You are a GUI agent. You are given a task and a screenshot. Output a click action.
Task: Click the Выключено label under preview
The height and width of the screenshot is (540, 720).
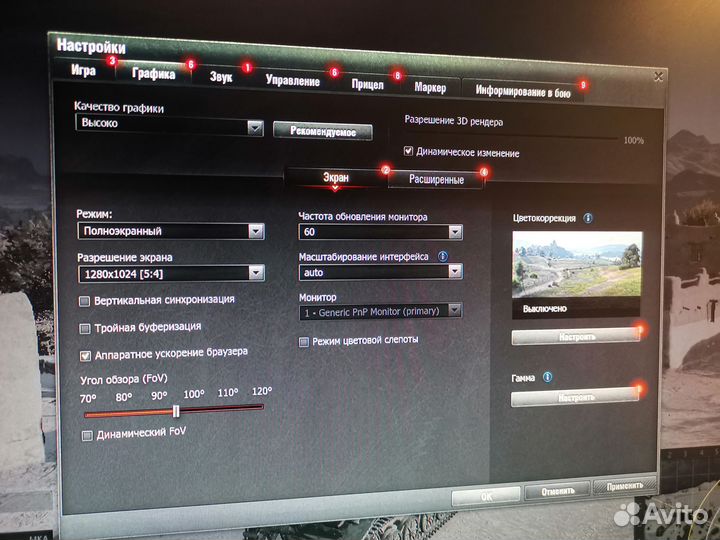[x=545, y=309]
